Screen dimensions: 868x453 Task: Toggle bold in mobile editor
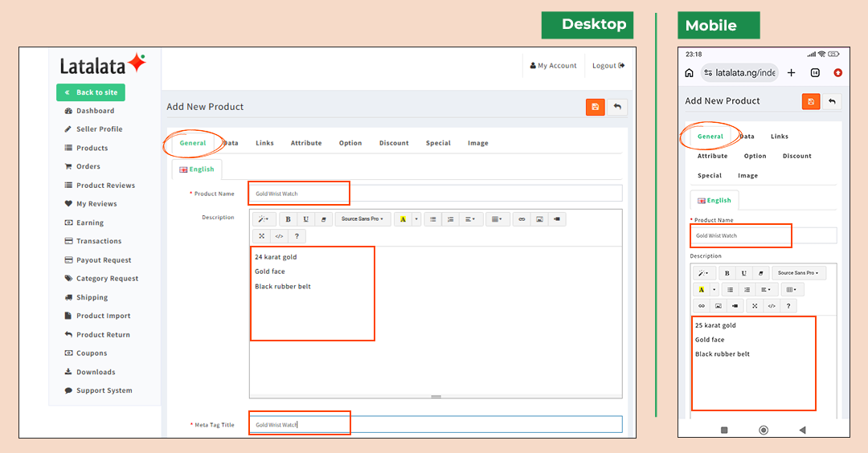point(727,273)
